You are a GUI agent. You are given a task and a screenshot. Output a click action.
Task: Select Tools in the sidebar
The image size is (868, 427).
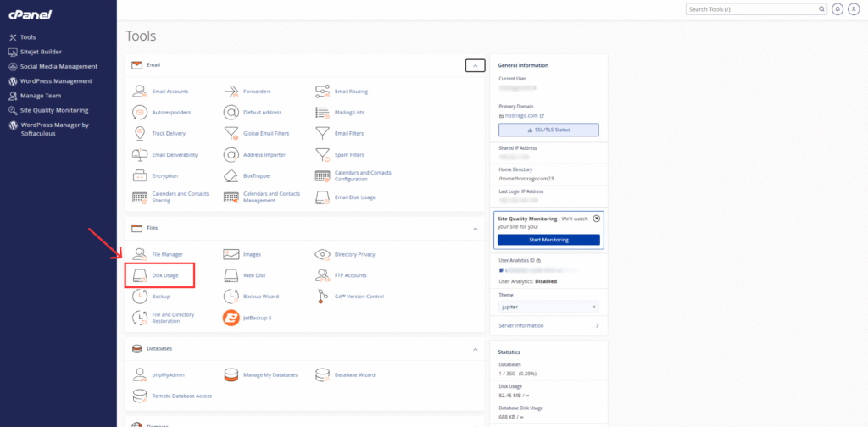23,37
